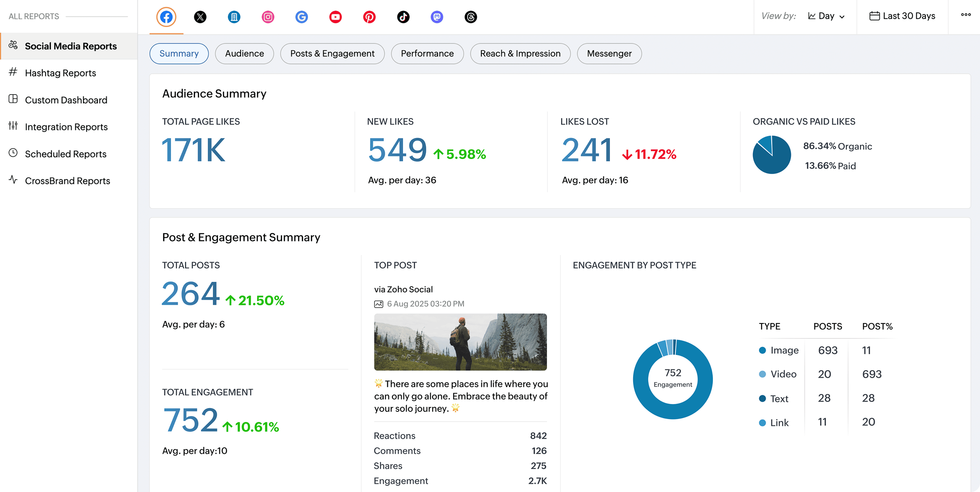980x492 pixels.
Task: Open the Instagram channel reports icon
Action: [x=268, y=17]
